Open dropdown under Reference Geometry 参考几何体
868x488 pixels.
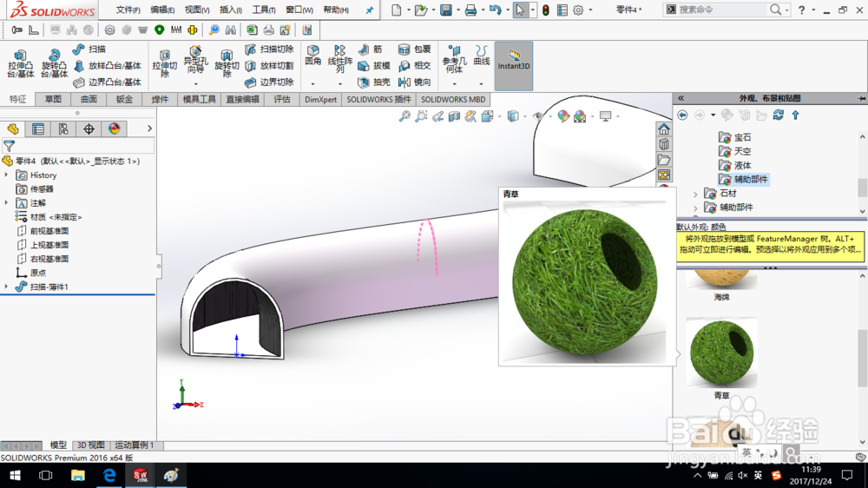coord(455,83)
